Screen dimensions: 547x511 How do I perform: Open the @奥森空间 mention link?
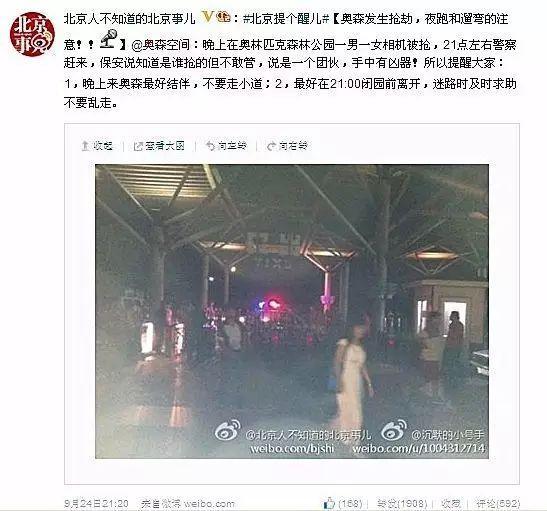[160, 45]
